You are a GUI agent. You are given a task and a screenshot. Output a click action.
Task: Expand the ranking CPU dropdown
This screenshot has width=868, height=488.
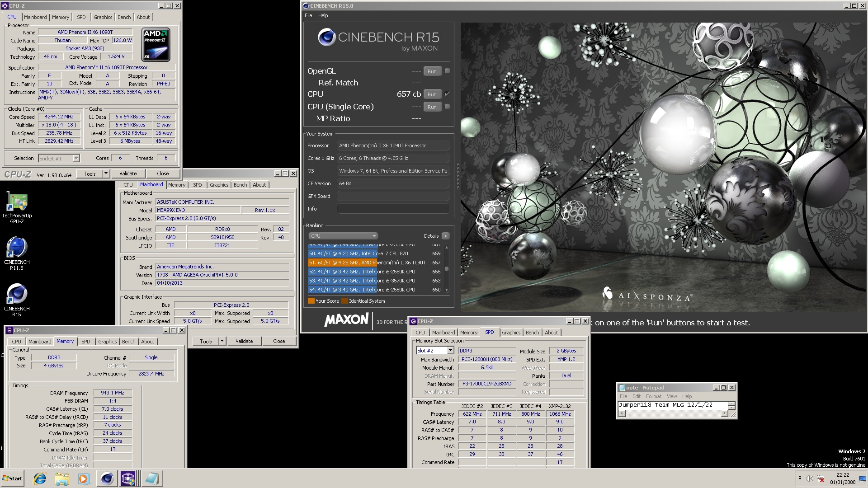(x=343, y=236)
